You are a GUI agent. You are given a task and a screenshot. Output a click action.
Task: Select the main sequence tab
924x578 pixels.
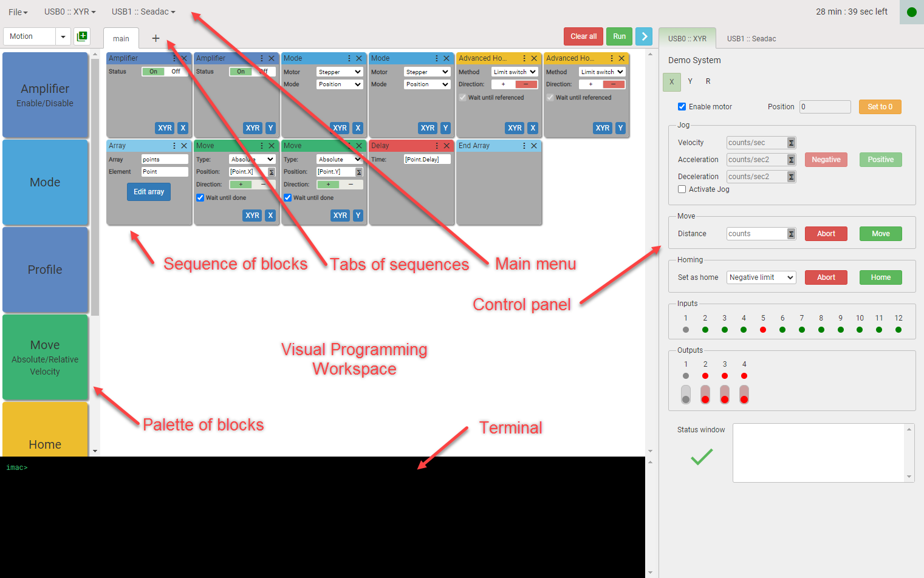coord(121,39)
